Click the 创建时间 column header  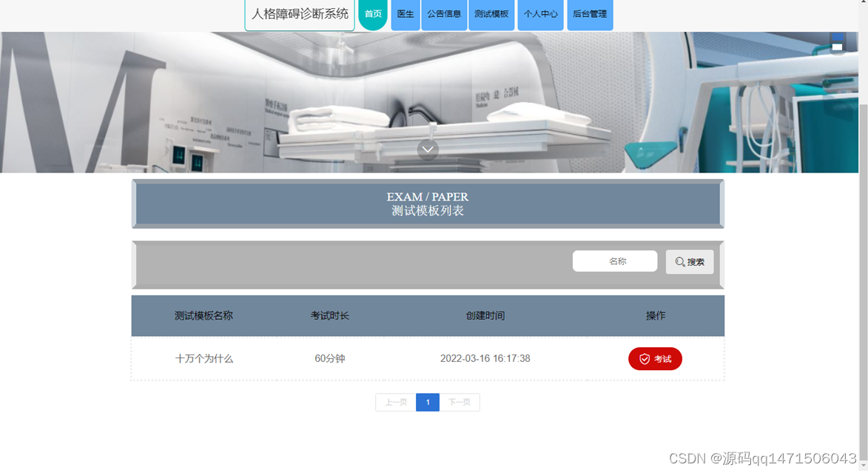point(485,315)
